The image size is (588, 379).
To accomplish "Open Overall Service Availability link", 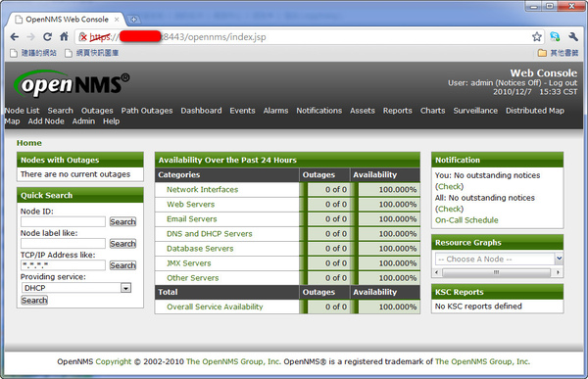I will coord(215,307).
